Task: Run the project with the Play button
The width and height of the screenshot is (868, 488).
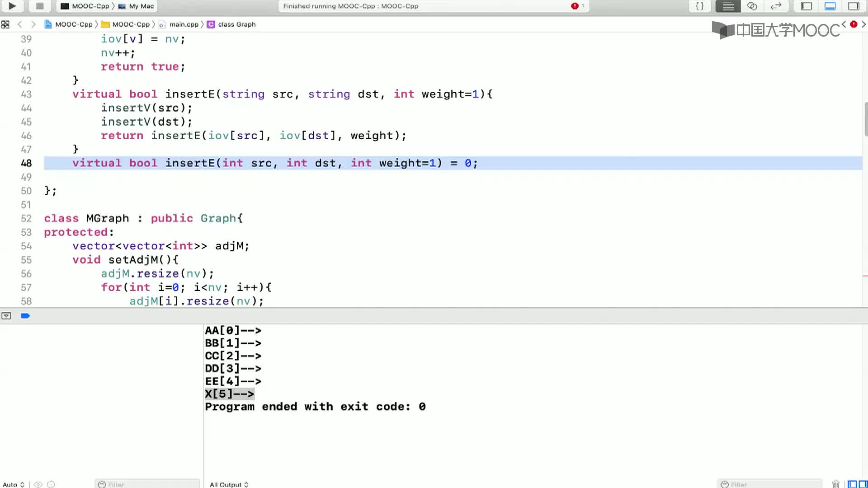Action: tap(12, 6)
